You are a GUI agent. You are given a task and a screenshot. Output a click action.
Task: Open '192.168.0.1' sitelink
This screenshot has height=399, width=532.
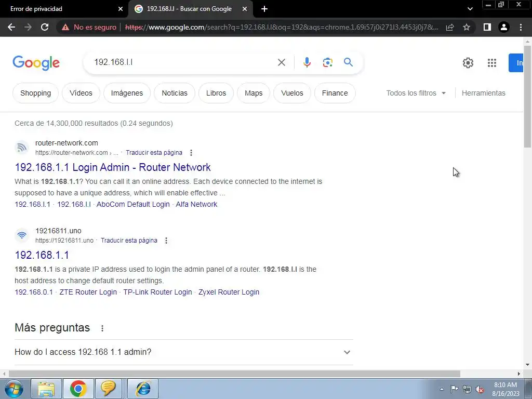(x=34, y=292)
